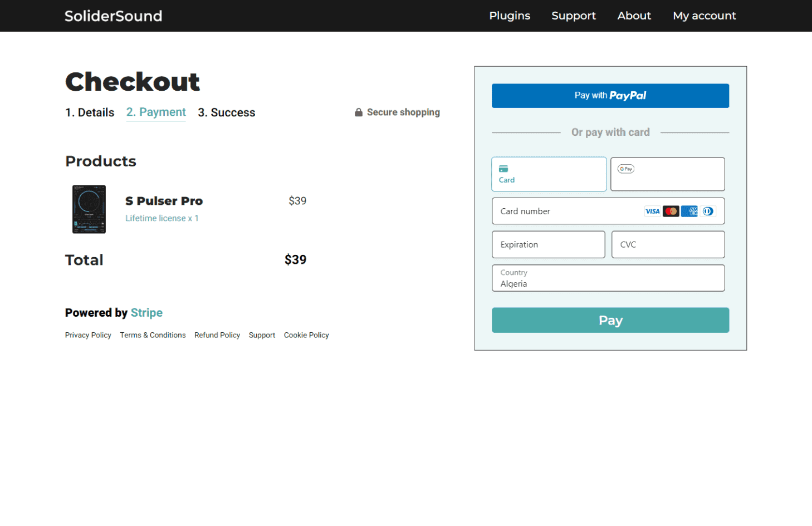Screen dimensions: 812x526
Task: Focus the CVC input field
Action: point(668,245)
